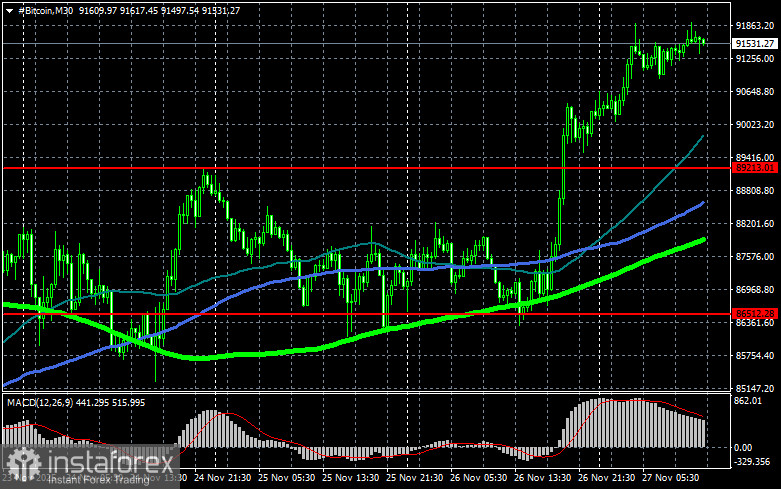The width and height of the screenshot is (781, 489).
Task: Click the OHLC values text 91609.97 91617.45
Action: [x=119, y=10]
